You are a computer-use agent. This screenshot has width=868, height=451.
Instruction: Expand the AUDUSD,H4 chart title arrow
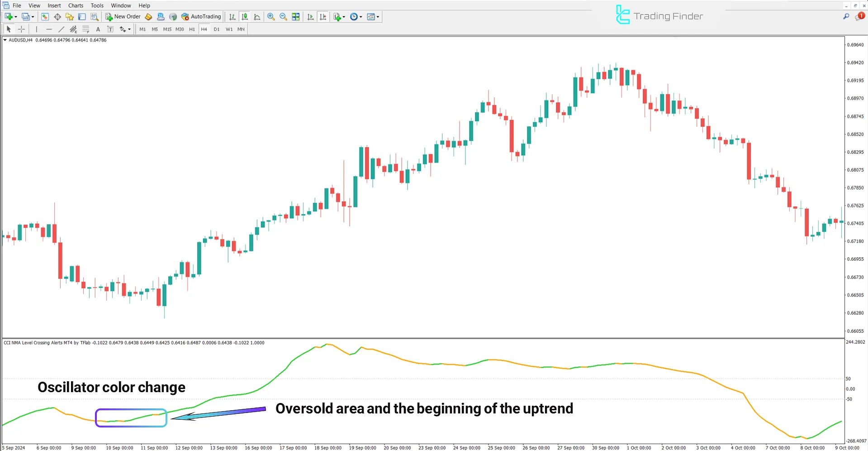pos(5,40)
